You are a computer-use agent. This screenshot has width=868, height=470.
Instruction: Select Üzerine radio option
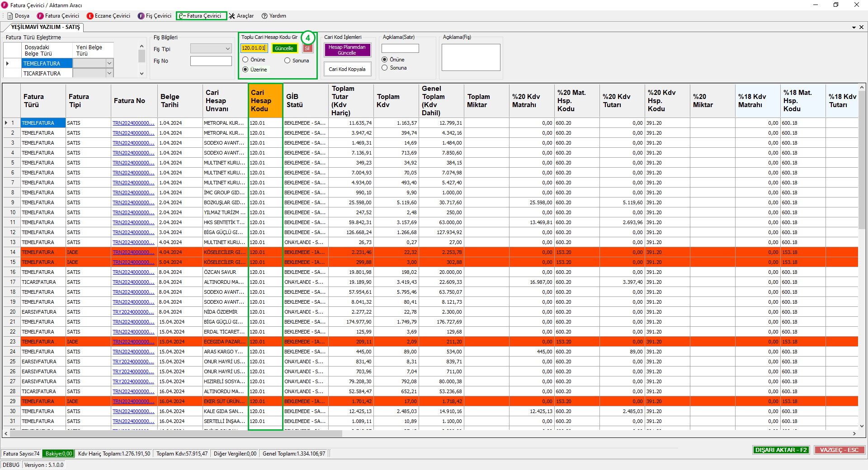pyautogui.click(x=245, y=70)
